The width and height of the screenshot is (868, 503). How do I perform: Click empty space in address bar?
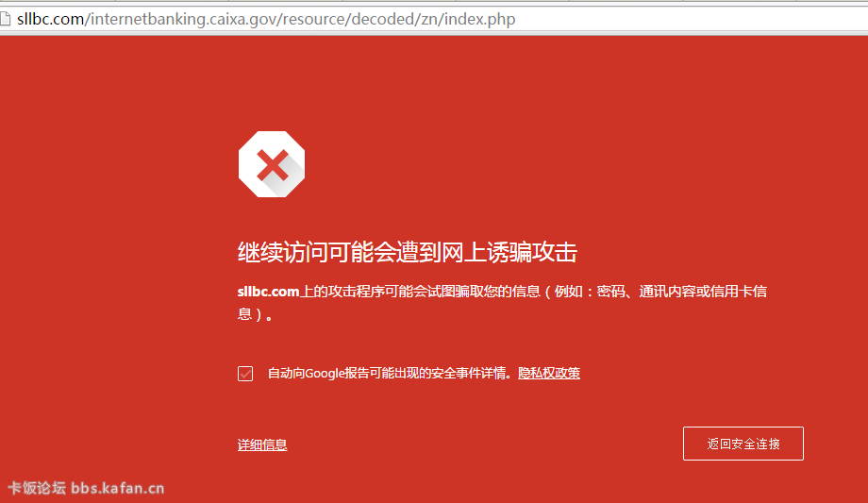pos(692,20)
